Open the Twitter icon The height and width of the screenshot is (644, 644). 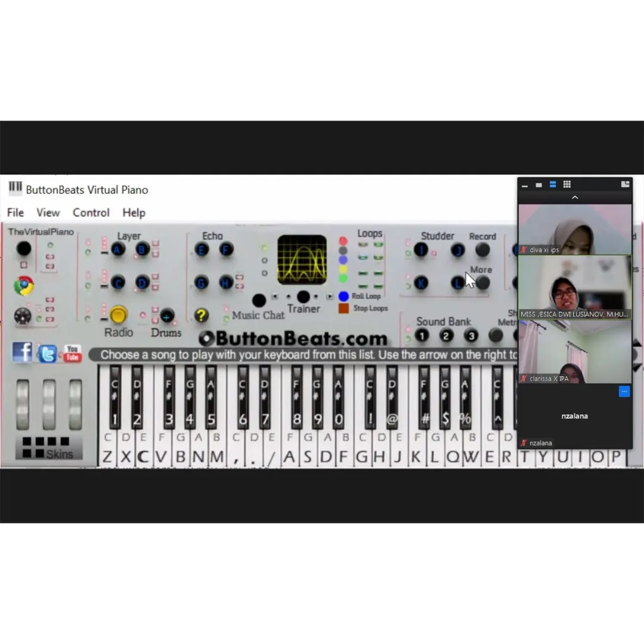point(48,353)
